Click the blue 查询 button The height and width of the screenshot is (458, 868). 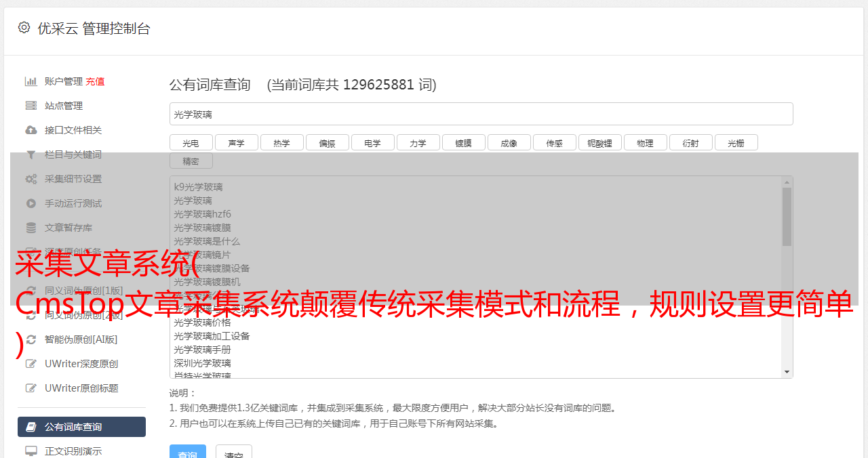[188, 452]
